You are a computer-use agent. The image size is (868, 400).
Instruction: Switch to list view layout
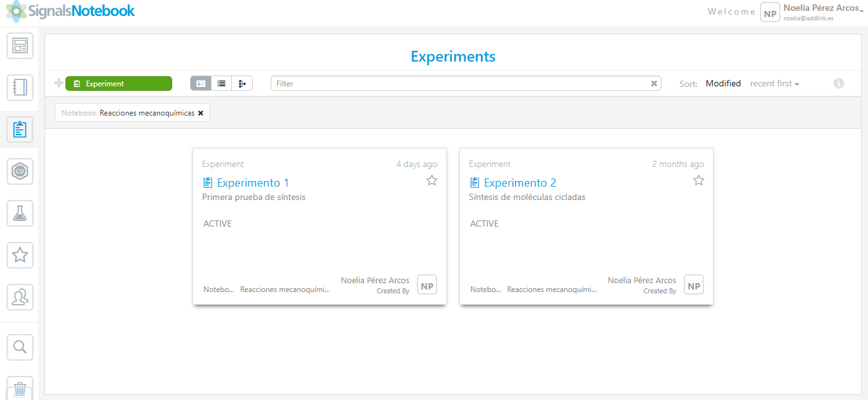pos(221,84)
